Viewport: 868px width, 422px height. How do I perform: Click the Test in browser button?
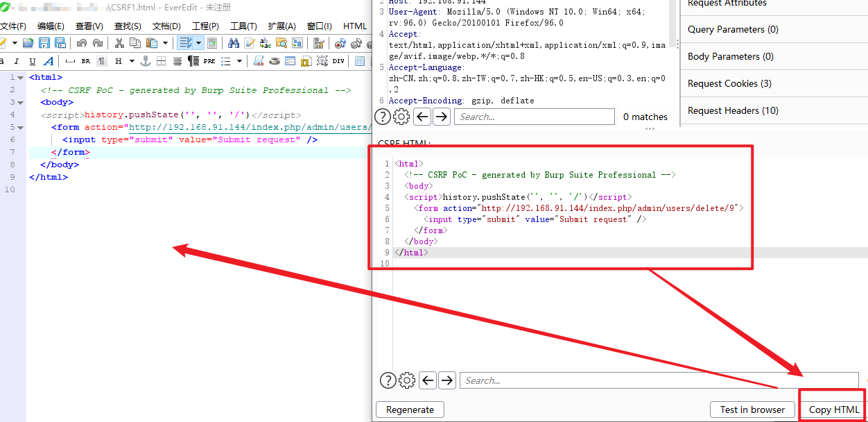[x=752, y=410]
